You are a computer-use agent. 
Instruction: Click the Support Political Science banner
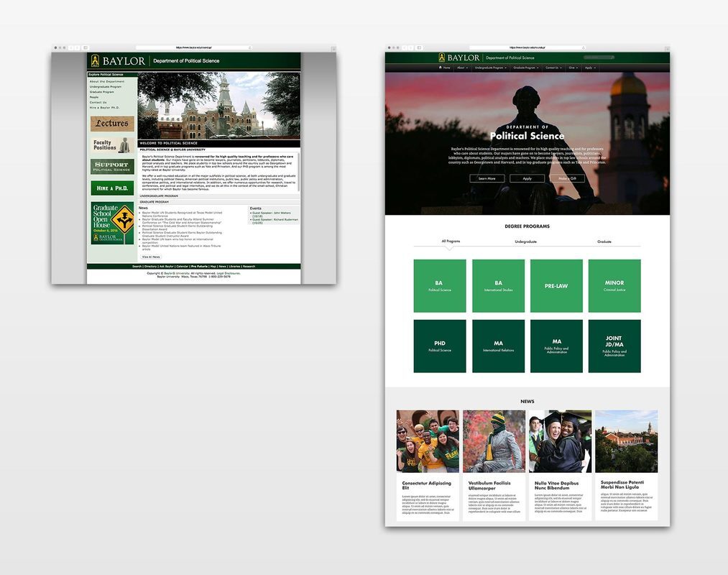point(112,167)
